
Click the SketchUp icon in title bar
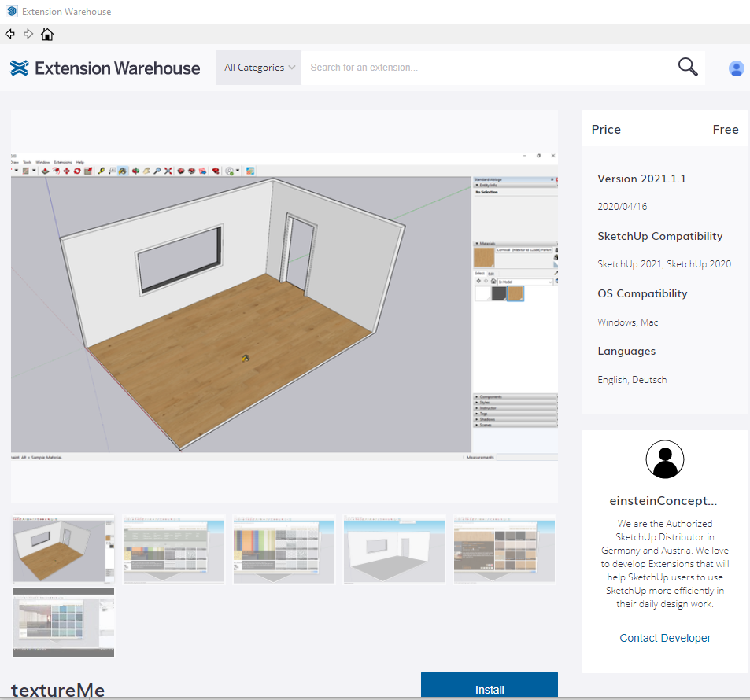point(11,12)
